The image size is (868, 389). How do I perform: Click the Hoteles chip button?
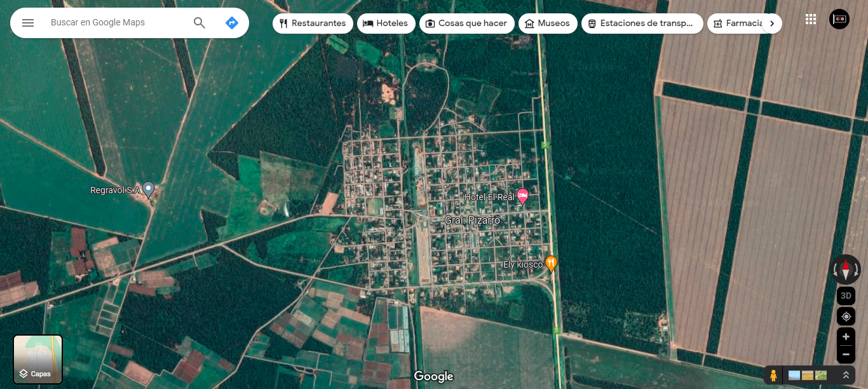point(386,24)
